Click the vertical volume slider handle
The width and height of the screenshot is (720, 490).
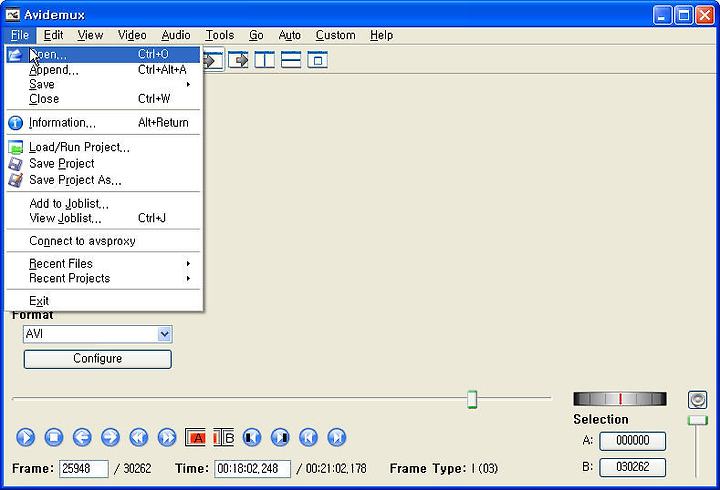coord(697,420)
